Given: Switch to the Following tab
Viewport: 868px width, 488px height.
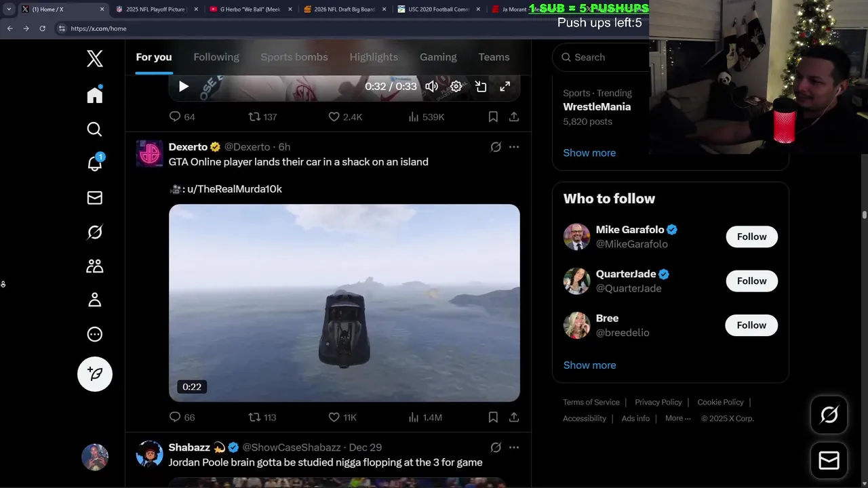Looking at the screenshot, I should pyautogui.click(x=216, y=57).
